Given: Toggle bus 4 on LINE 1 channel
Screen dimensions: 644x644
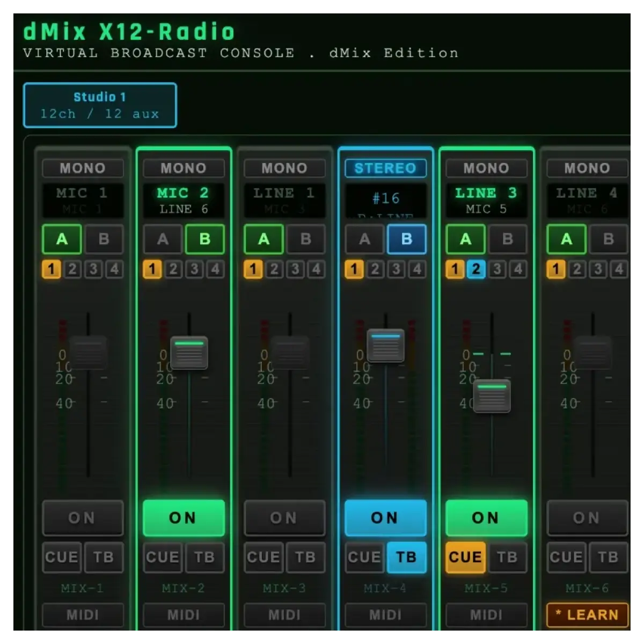Looking at the screenshot, I should [x=316, y=269].
